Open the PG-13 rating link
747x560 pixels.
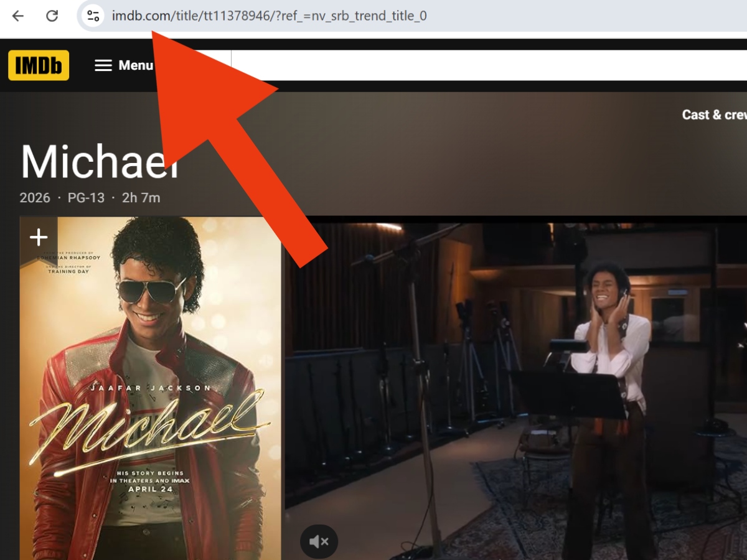(x=87, y=198)
